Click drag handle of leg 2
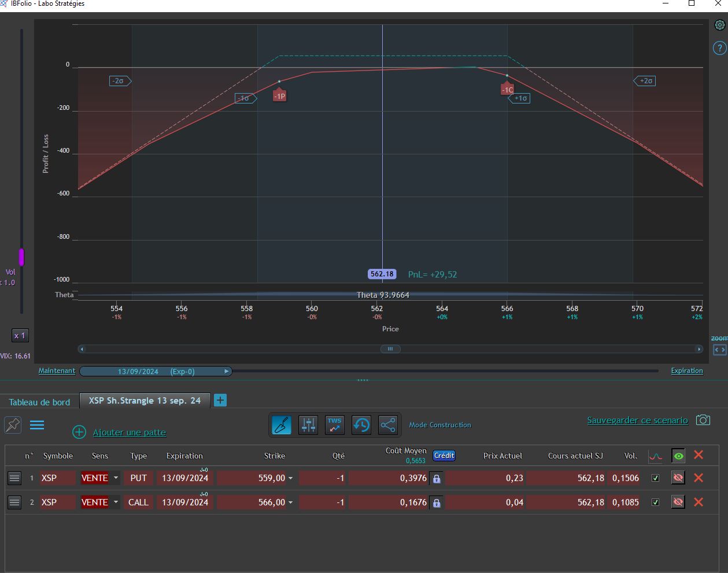This screenshot has width=728, height=573. pyautogui.click(x=14, y=502)
